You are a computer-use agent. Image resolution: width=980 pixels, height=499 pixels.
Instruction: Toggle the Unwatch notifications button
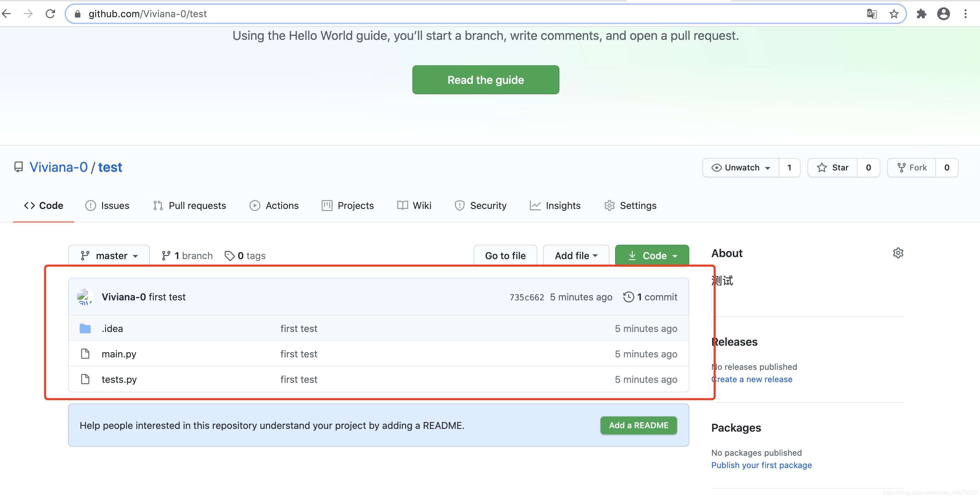tap(741, 168)
